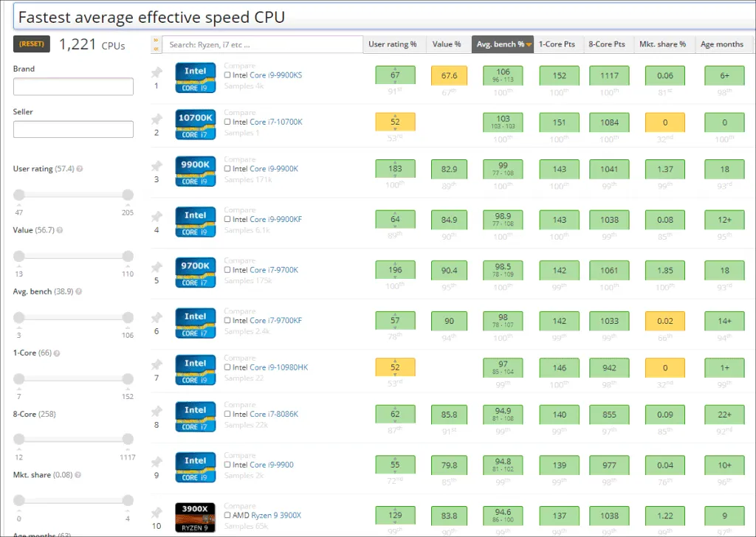
Task: Check the compare box for Core i9-9900KS
Action: coord(227,75)
